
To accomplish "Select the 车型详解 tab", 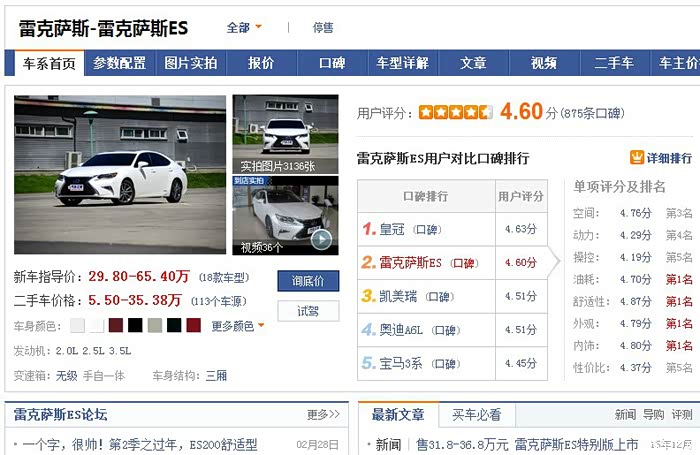I will coord(402,63).
